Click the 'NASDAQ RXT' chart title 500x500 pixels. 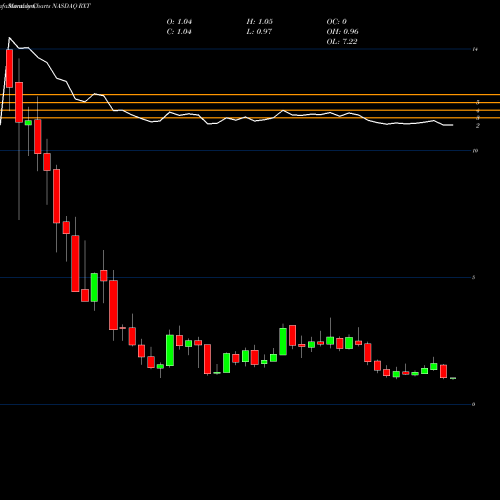(71, 6)
